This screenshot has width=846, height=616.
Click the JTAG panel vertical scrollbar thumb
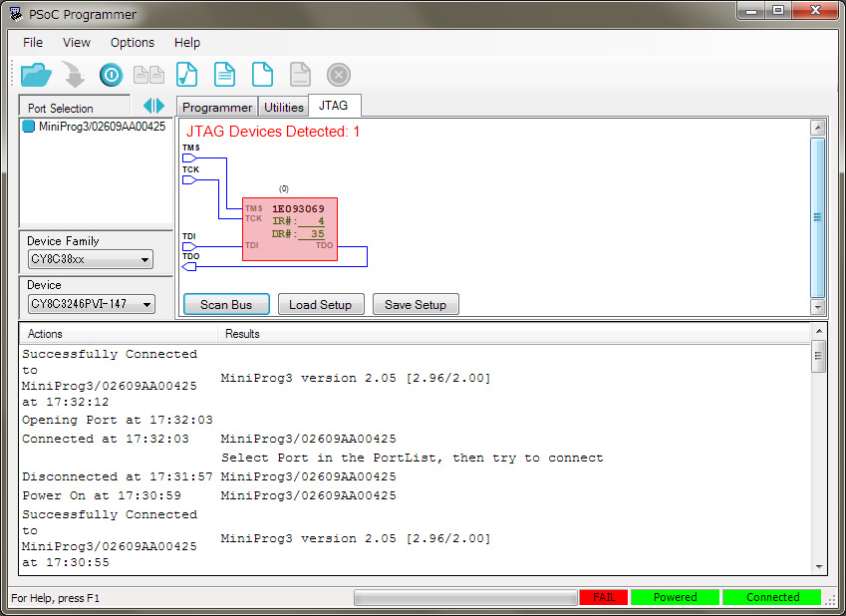(817, 217)
